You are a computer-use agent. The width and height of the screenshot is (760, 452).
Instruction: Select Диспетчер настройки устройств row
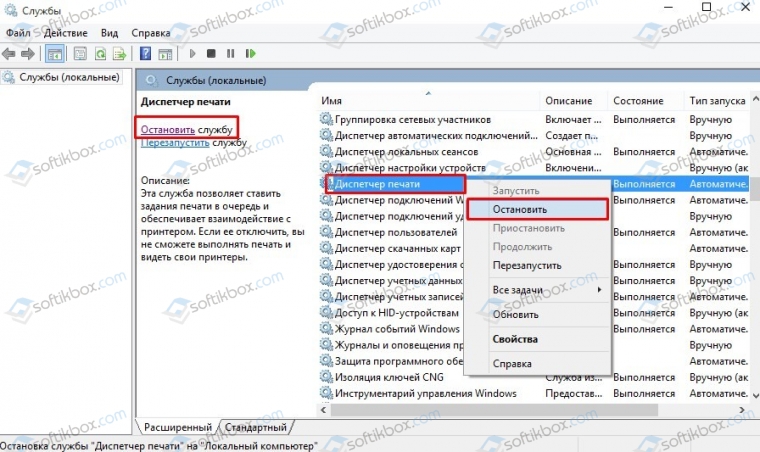pyautogui.click(x=534, y=168)
